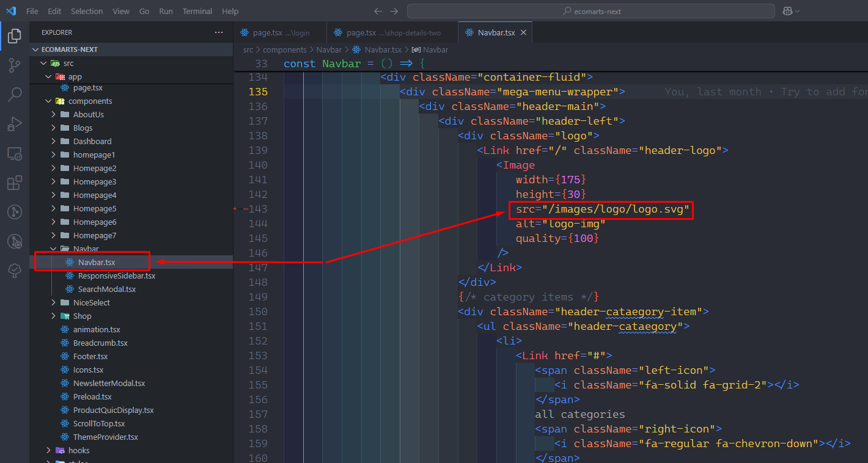Close the Navbar.tsx editor tab

pyautogui.click(x=523, y=32)
